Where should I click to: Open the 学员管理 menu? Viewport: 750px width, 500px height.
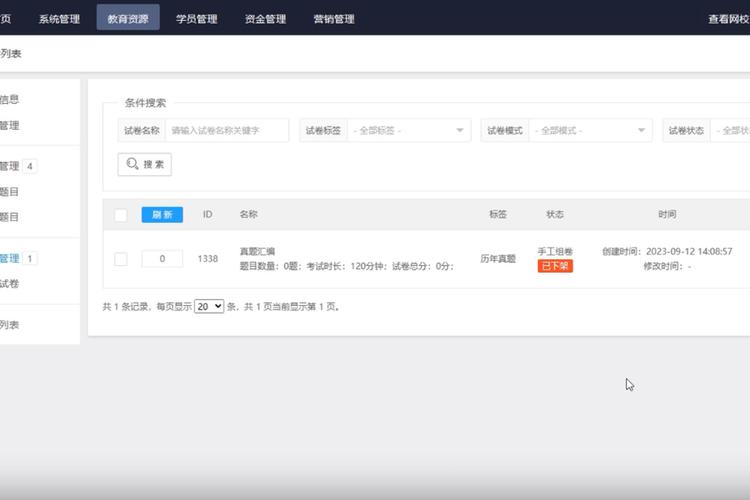click(x=197, y=19)
